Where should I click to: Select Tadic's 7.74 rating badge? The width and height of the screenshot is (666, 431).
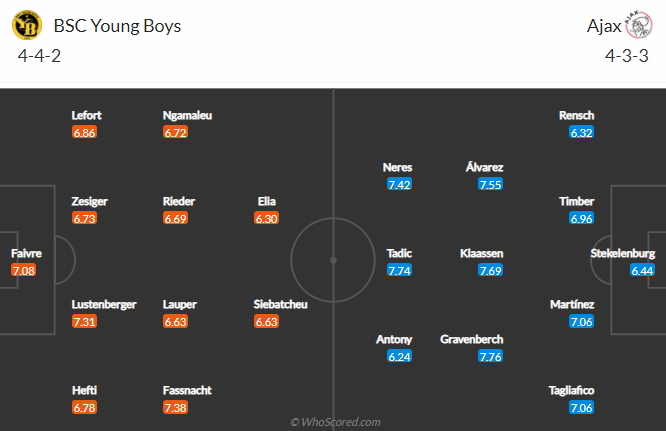[399, 270]
